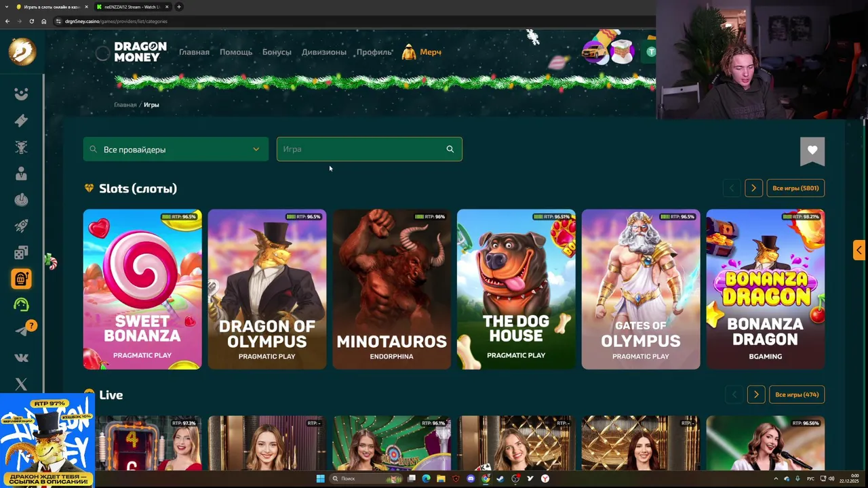Screen dimensions: 868x488
Task: Open the VK social sidebar icon
Action: click(x=21, y=357)
